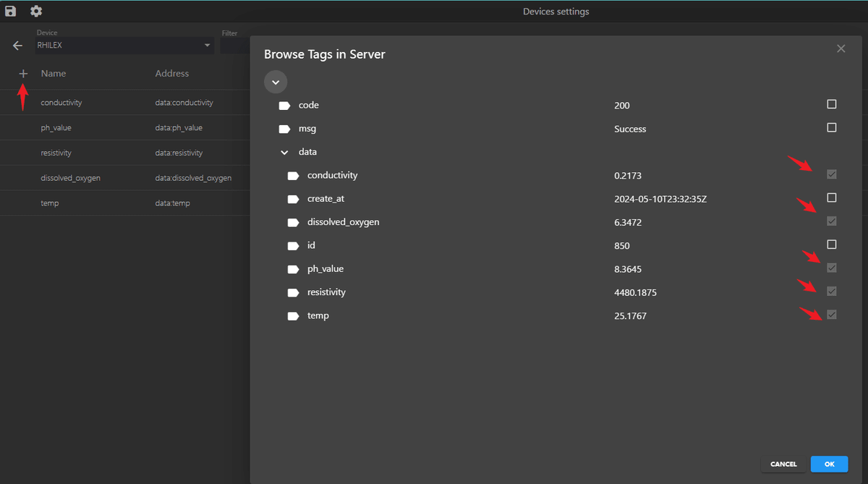The width and height of the screenshot is (868, 484).
Task: Click the CANCEL button
Action: pyautogui.click(x=783, y=464)
